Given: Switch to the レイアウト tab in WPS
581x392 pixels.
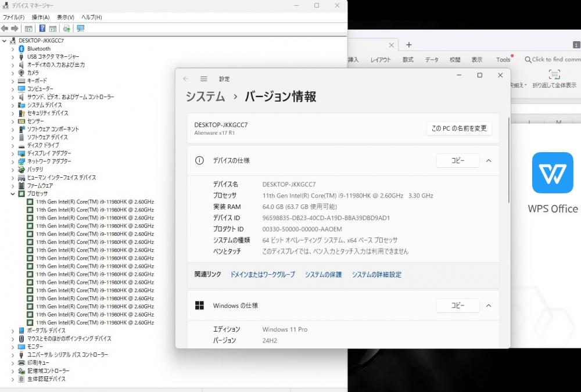Looking at the screenshot, I should click(x=381, y=60).
